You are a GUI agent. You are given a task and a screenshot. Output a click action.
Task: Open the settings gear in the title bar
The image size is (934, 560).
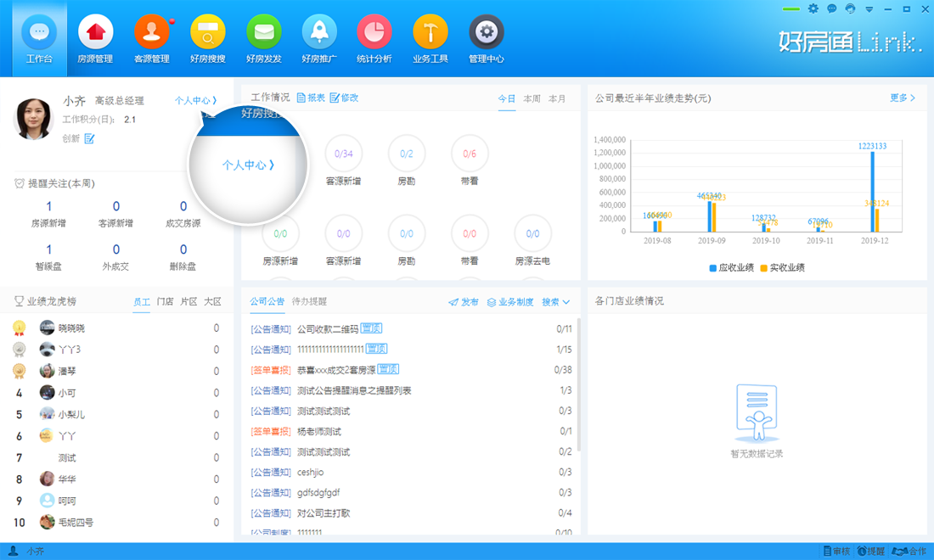[x=812, y=8]
